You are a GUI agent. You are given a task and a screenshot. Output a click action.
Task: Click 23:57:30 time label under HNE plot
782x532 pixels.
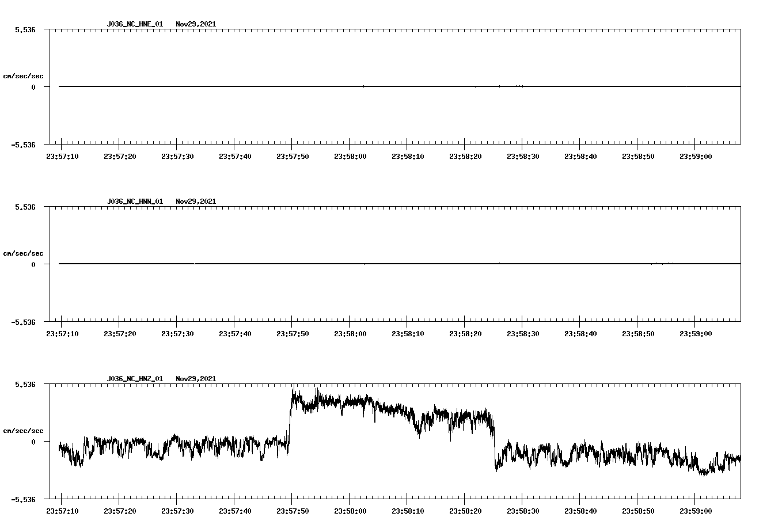pyautogui.click(x=177, y=157)
